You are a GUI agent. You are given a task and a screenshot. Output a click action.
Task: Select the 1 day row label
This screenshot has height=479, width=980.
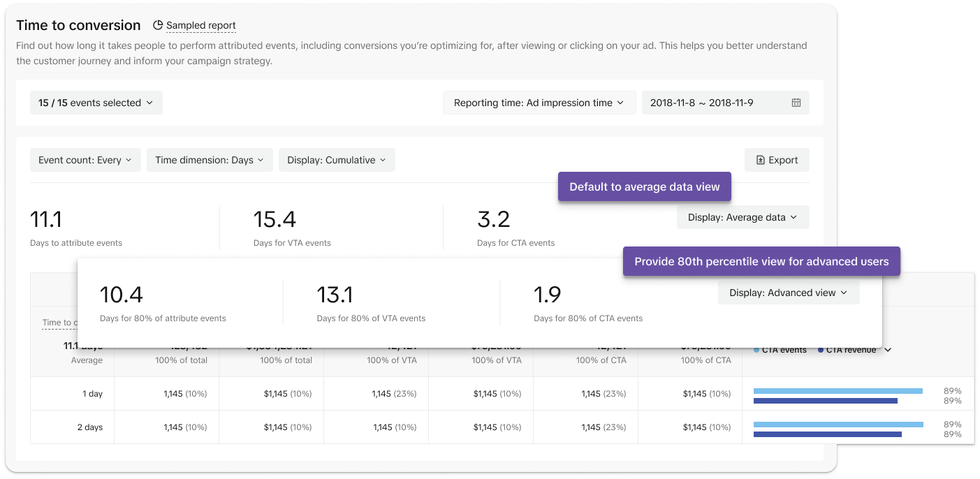coord(92,394)
